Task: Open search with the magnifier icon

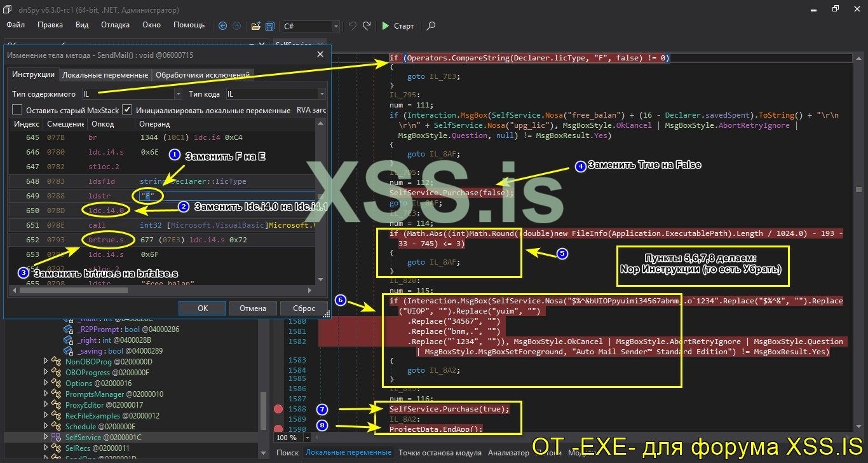Action: 431,26
